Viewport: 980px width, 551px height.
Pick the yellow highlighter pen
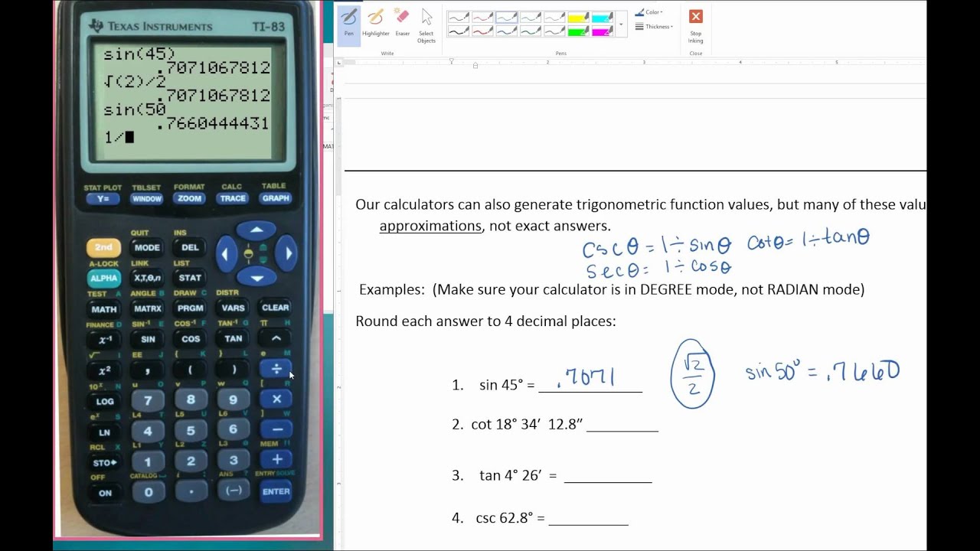578,17
